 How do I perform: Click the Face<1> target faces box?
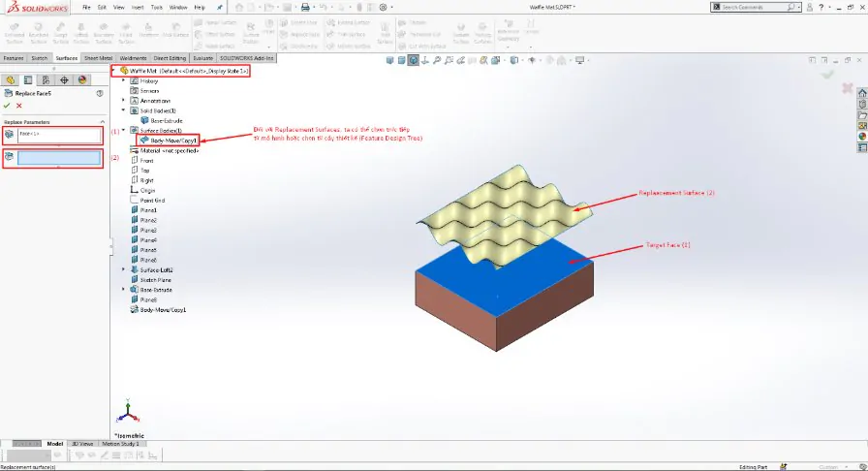(x=59, y=136)
